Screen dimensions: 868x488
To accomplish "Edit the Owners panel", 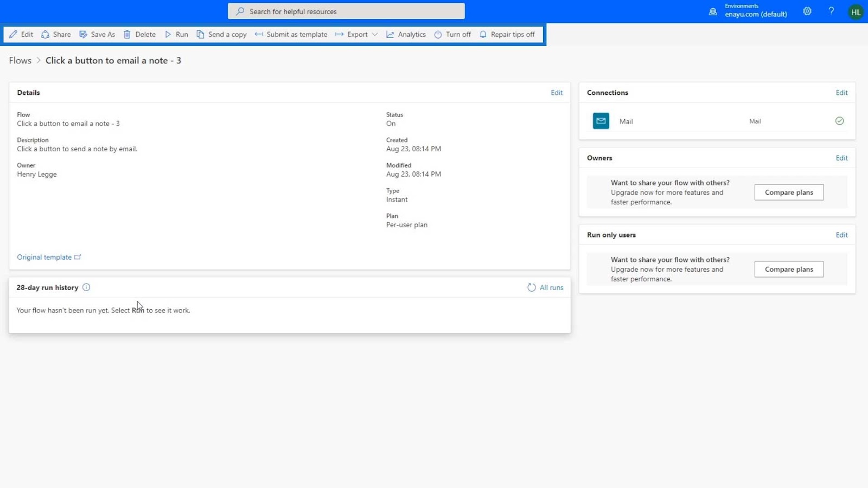I will coord(841,158).
